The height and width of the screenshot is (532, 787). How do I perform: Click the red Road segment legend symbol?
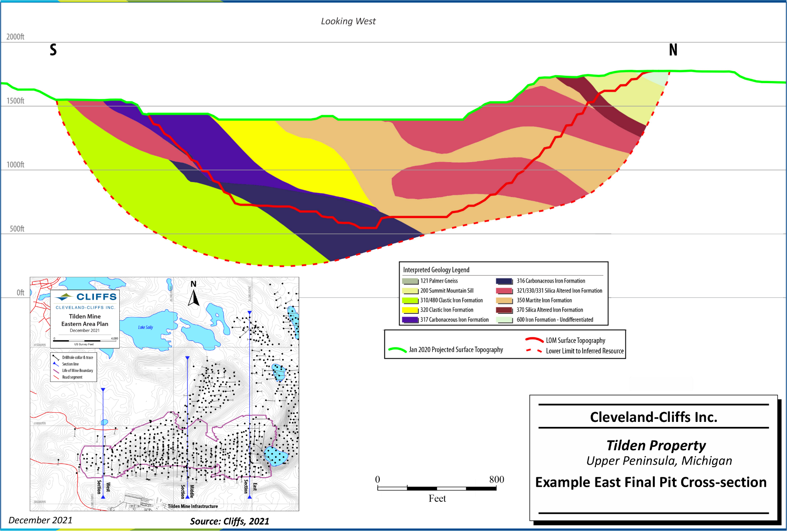(56, 377)
